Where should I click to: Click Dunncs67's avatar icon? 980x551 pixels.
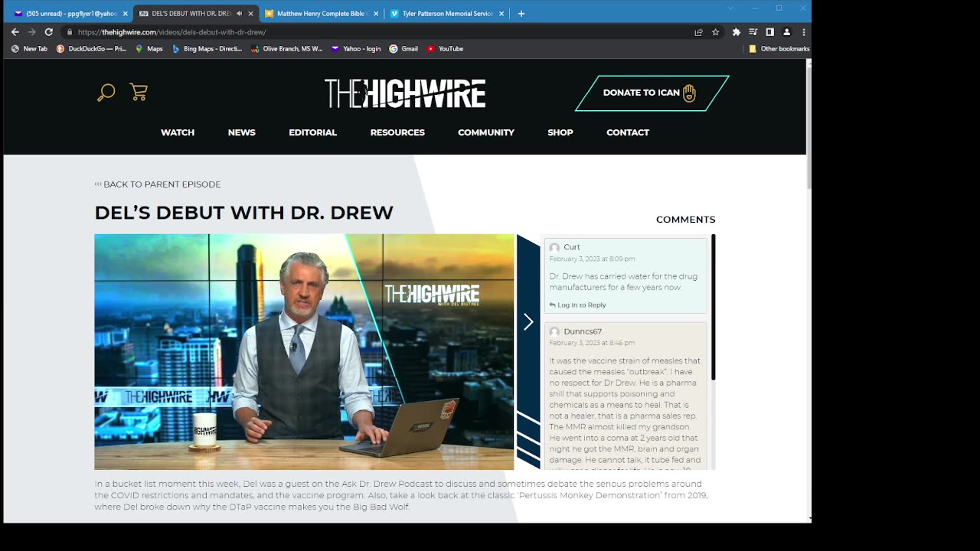tap(554, 332)
